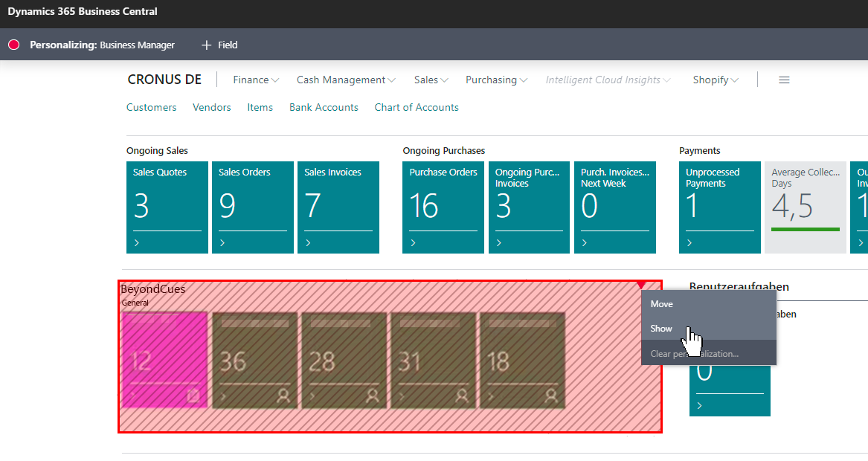Click the arrow on Purchase Orders tile
Screen dimensions: 868x461
(x=413, y=243)
